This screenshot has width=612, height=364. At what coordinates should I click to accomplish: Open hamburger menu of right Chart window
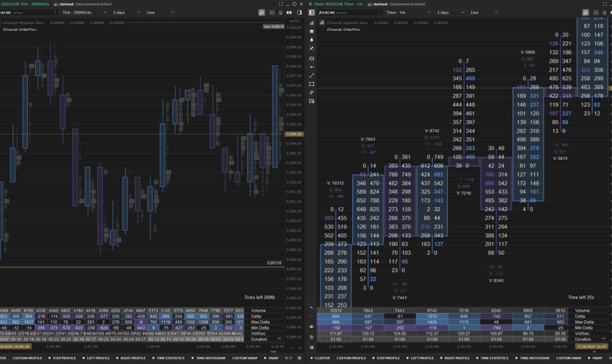[x=310, y=4]
